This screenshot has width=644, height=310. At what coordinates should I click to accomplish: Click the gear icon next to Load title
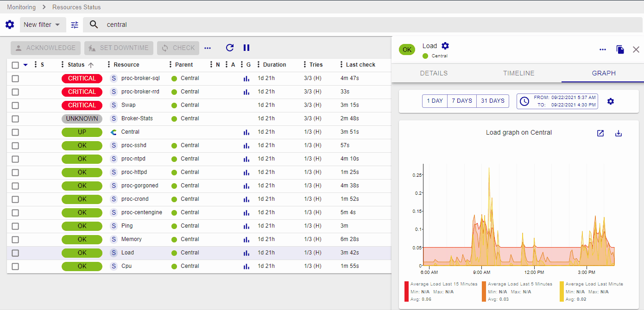(445, 46)
